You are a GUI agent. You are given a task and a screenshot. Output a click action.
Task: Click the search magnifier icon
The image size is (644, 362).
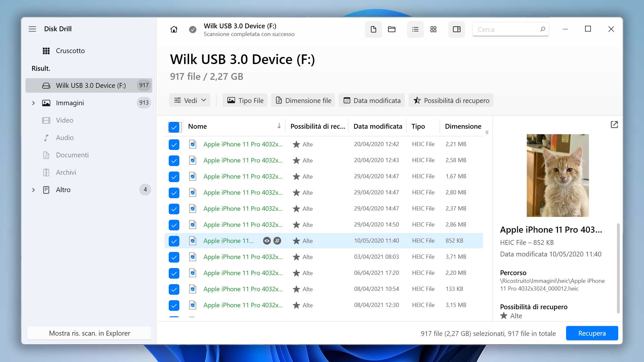[543, 29]
